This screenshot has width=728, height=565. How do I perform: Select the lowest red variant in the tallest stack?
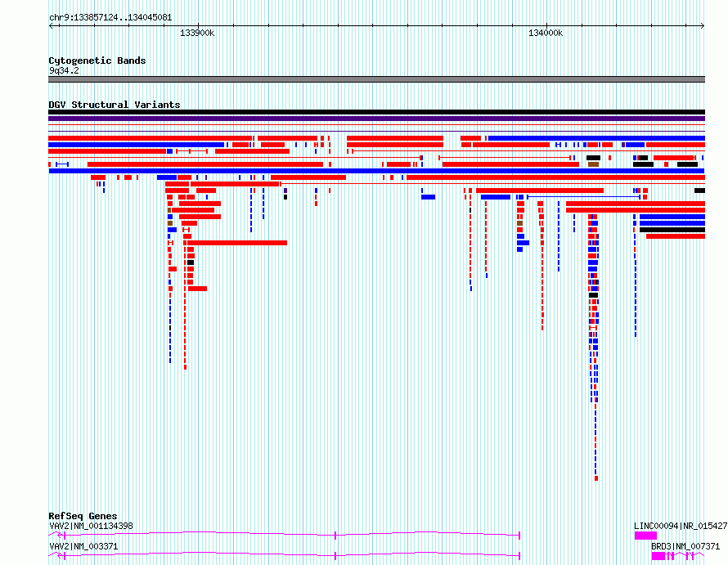pyautogui.click(x=596, y=478)
